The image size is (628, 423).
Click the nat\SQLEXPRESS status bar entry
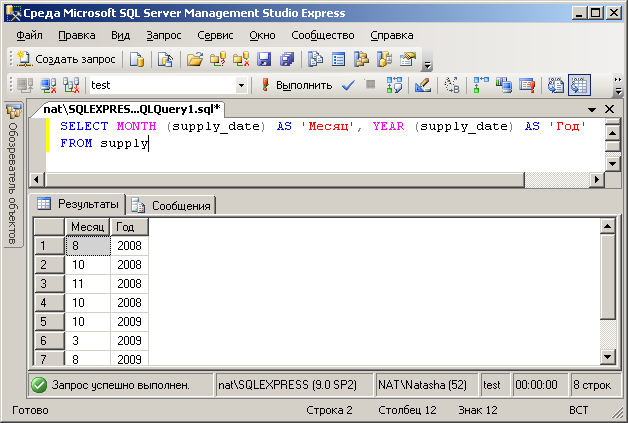[294, 385]
